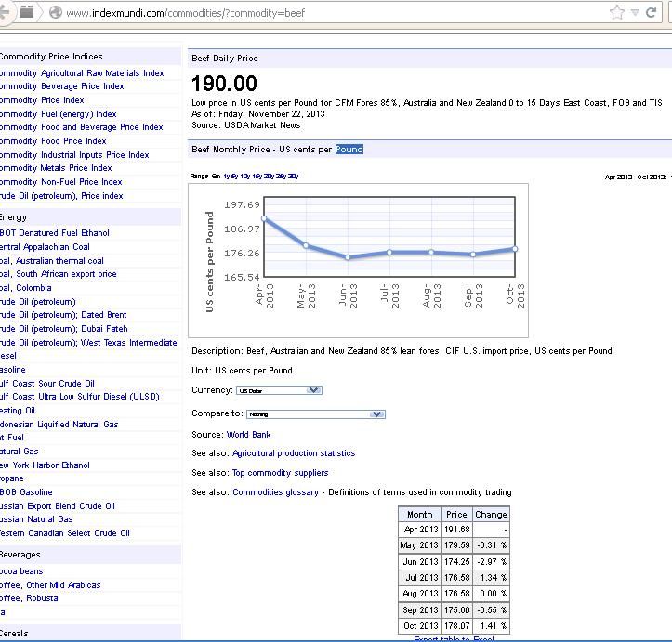This screenshot has width=672, height=642.
Task: Select the 10y chart range
Action: pyautogui.click(x=245, y=176)
